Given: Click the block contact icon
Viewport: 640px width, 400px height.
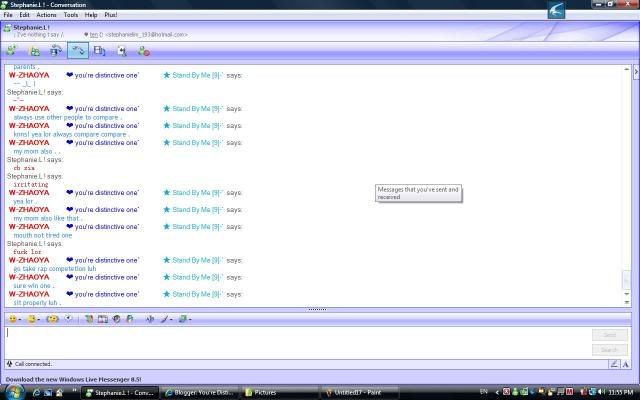Looking at the screenshot, I should click(x=144, y=51).
